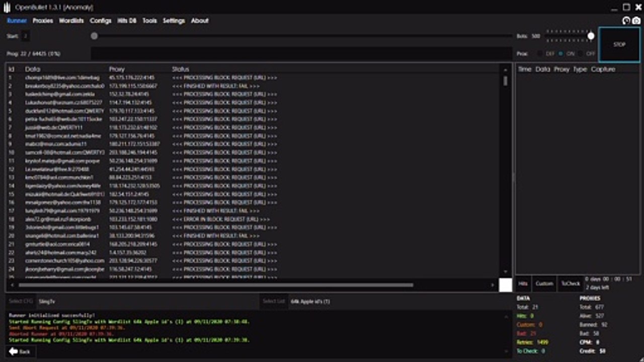The height and width of the screenshot is (362, 644).
Task: Click the Bots slider handle
Action: 591,36
